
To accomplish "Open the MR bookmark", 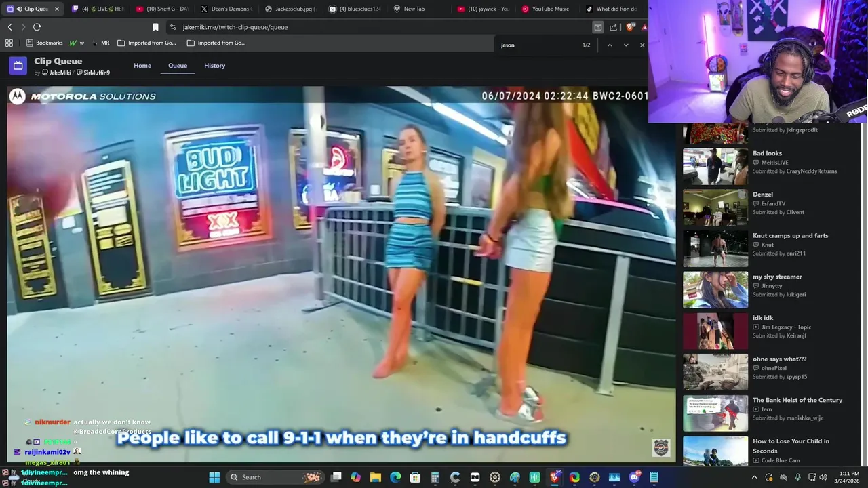I will click(101, 43).
